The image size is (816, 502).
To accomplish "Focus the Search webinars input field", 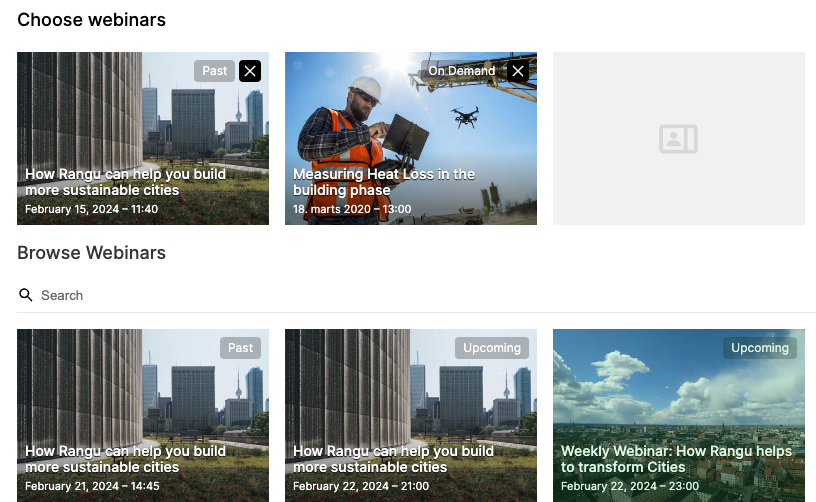I will 416,295.
